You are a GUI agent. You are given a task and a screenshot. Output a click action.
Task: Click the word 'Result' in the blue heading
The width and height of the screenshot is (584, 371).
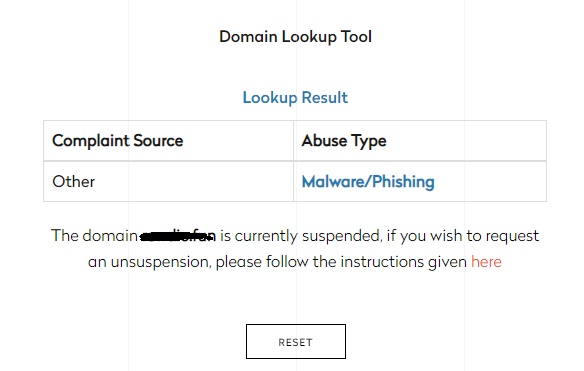pos(324,98)
